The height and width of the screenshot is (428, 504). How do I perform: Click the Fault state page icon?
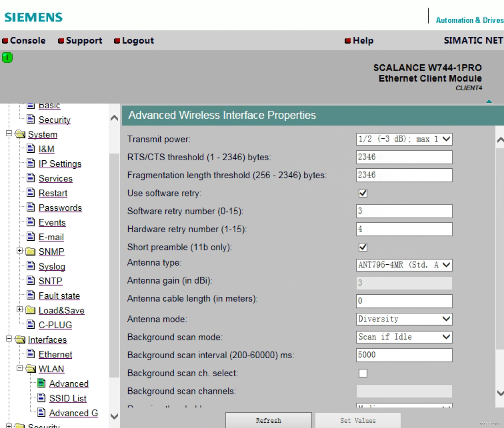[x=31, y=295]
